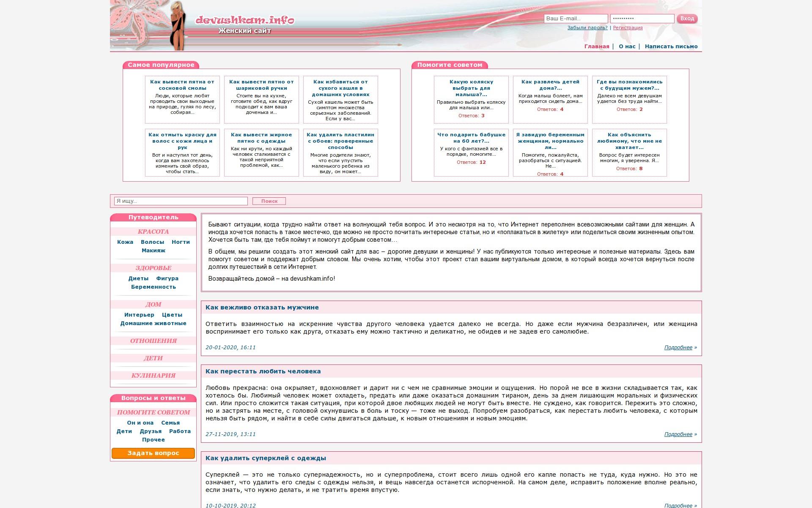Open question Как развлечь детей дома
The height and width of the screenshot is (508, 812).
click(550, 85)
